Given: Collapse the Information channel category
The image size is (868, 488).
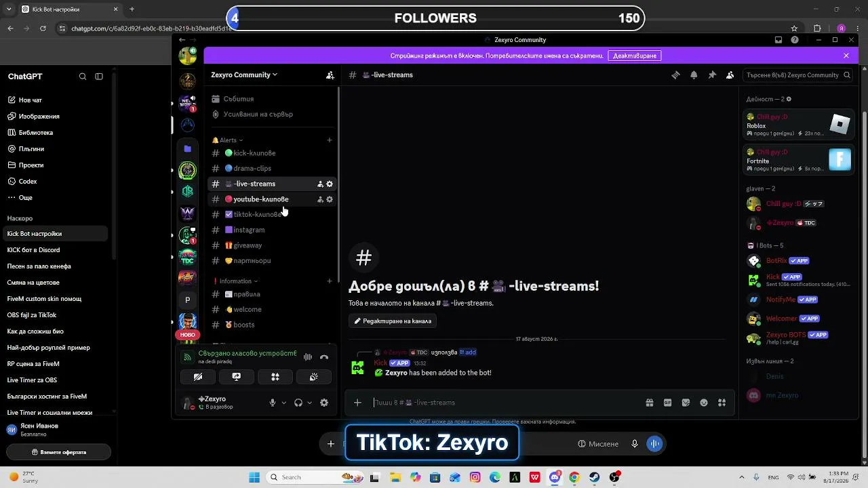Looking at the screenshot, I should 235,281.
